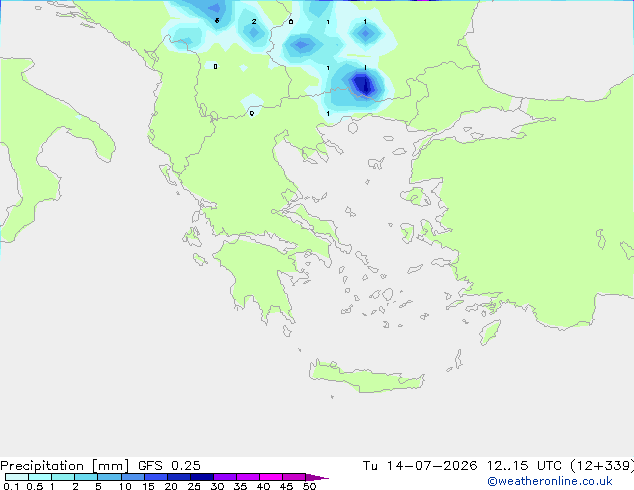This screenshot has height=490, width=634.
Task: Click the island of Crete on the map
Action: 366,377
